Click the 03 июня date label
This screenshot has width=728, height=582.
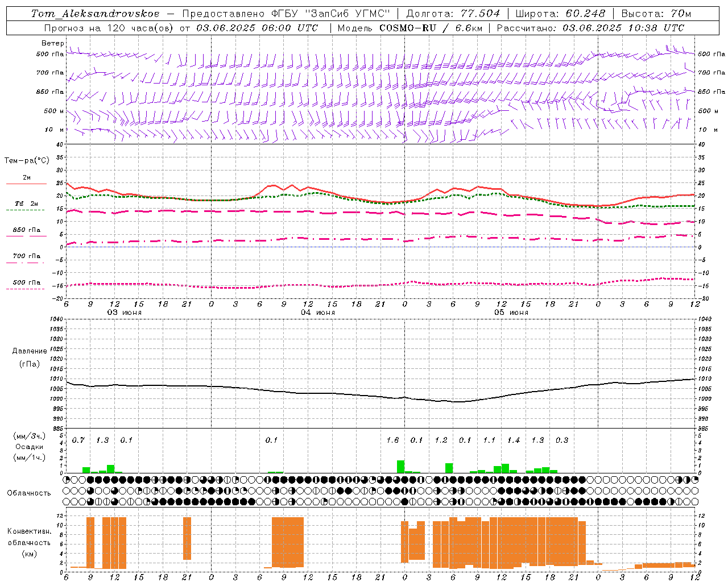pyautogui.click(x=125, y=313)
